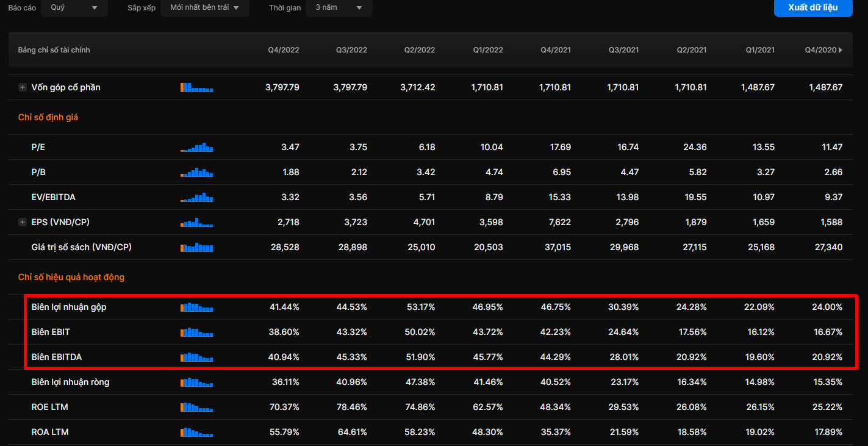This screenshot has width=868, height=446.
Task: Open the EV/EBITDA sparkline chart
Action: 196,197
